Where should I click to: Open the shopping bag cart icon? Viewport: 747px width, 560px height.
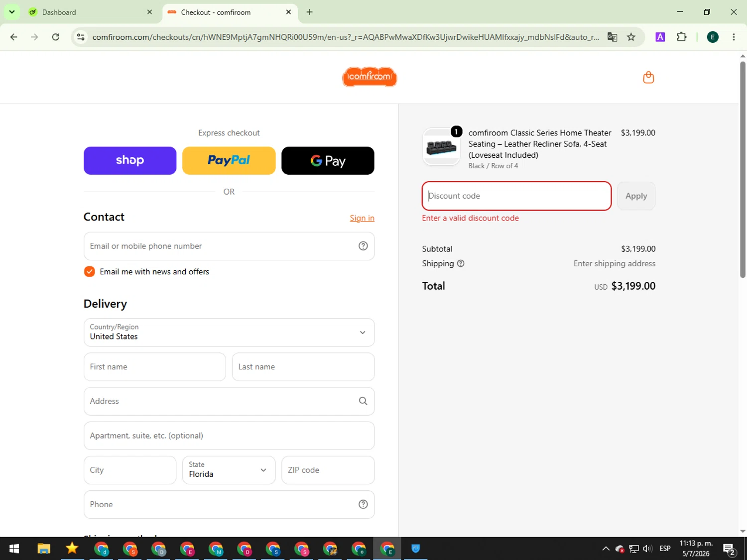(648, 77)
